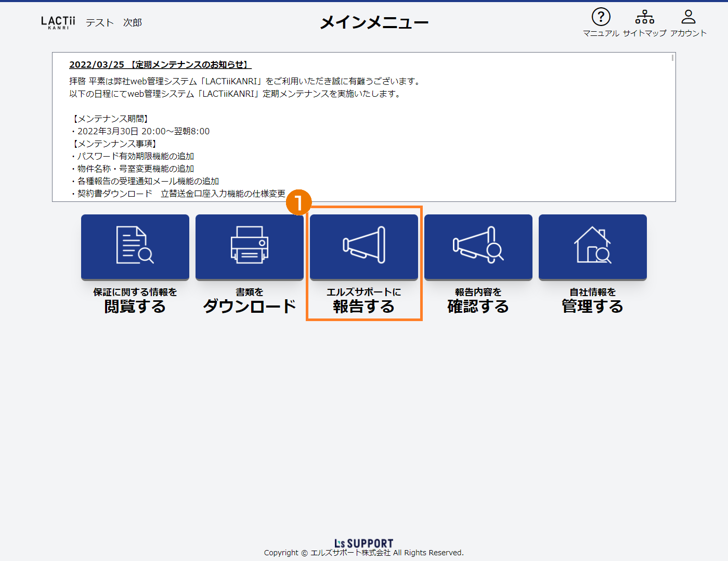This screenshot has height=561, width=728.
Task: Select the printer icon download tile
Action: point(250,247)
